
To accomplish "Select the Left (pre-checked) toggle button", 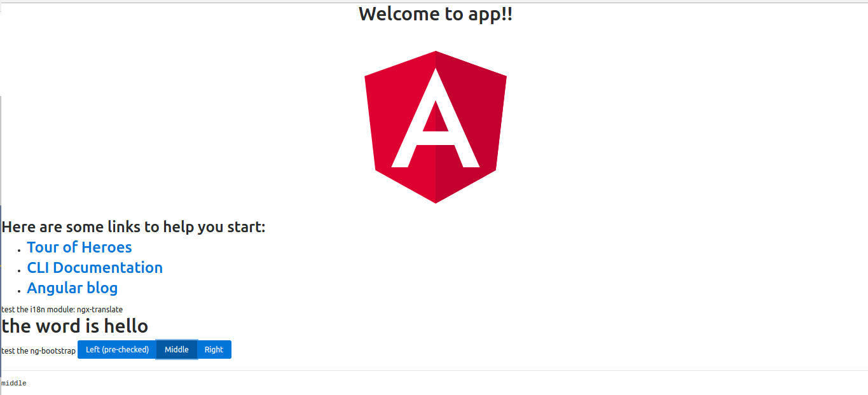I will (x=117, y=350).
